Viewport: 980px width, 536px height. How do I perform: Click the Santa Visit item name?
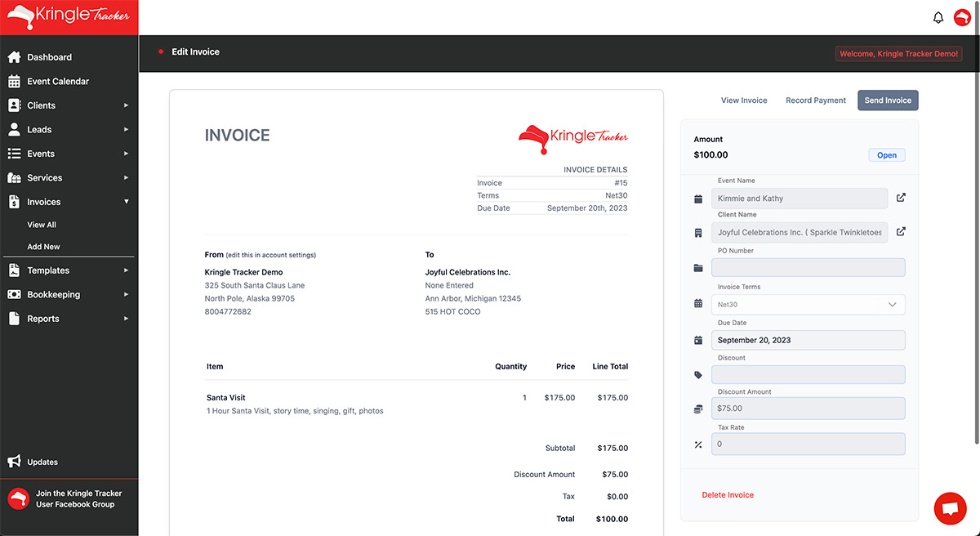226,398
